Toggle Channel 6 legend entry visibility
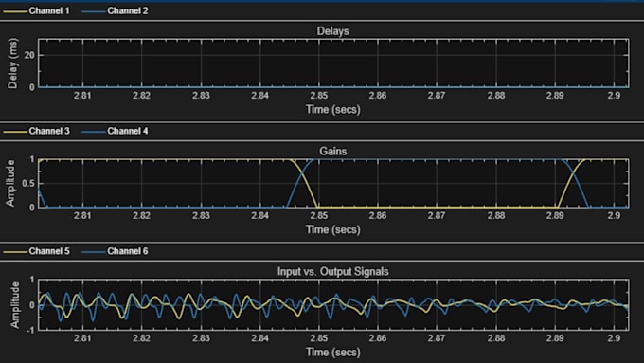This screenshot has height=363, width=644. (x=115, y=251)
